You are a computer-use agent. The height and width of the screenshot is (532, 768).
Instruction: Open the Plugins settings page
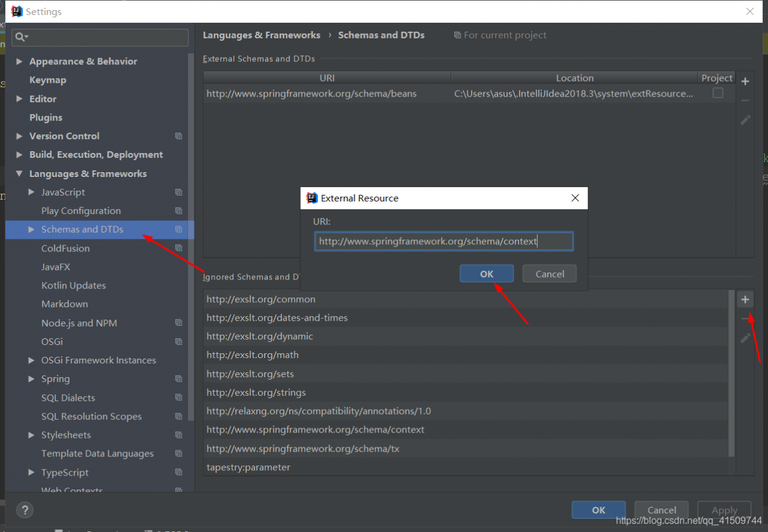pos(46,118)
